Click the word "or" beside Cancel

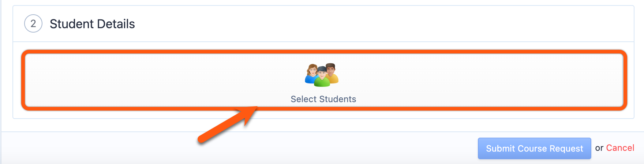[599, 148]
